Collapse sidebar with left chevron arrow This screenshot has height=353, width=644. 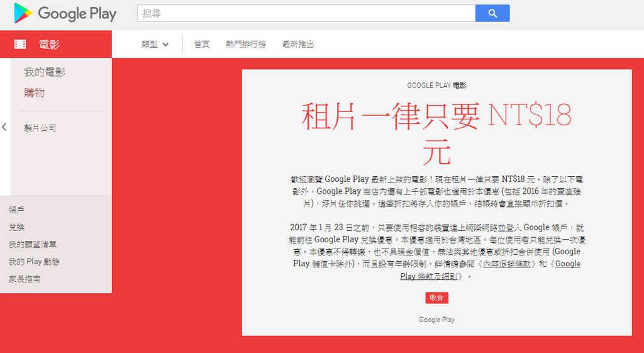4,127
